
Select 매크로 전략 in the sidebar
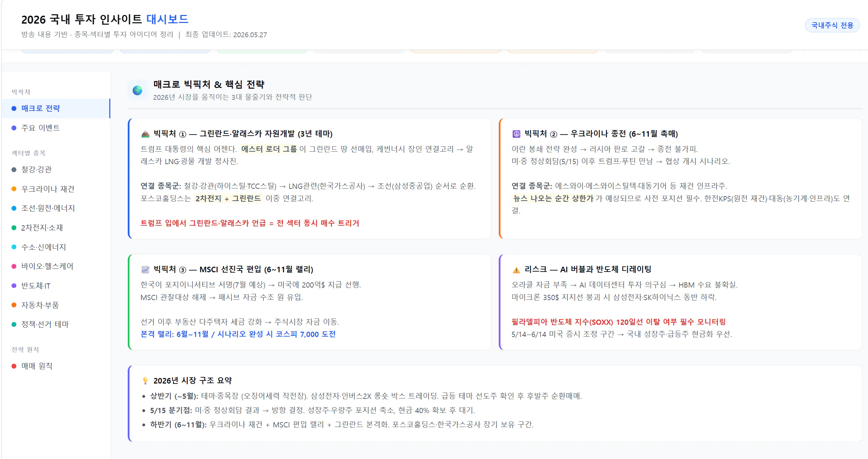pyautogui.click(x=56, y=108)
